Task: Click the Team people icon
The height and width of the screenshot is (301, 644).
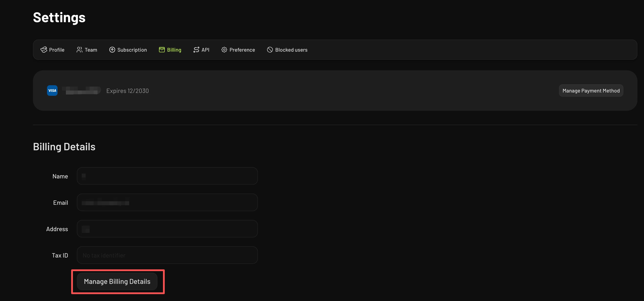Action: click(x=79, y=50)
